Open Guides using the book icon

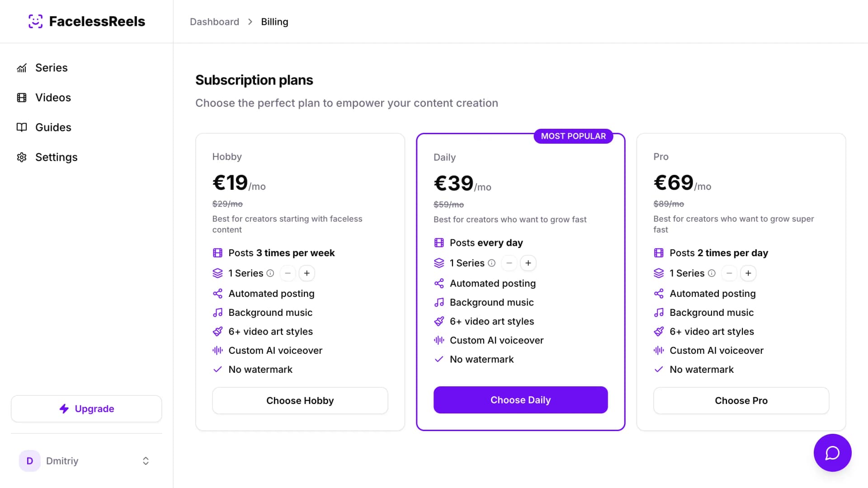22,127
